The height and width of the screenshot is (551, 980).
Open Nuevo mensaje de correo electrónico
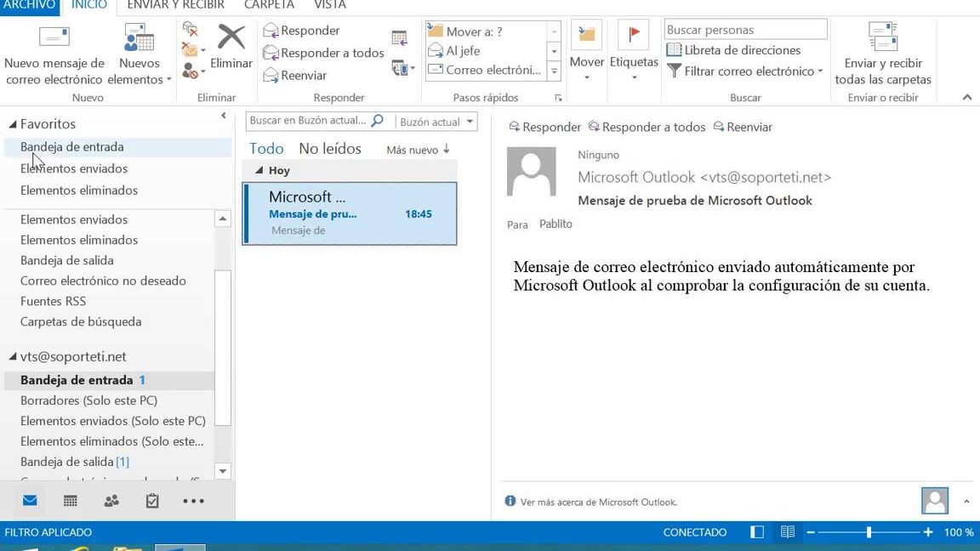coord(54,55)
